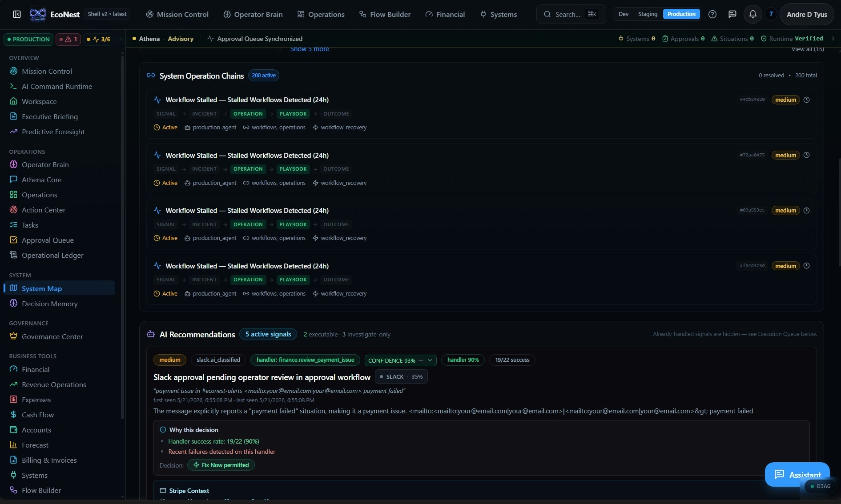The image size is (841, 504).
Task: Click the Expenses receipt icon
Action: [13, 400]
